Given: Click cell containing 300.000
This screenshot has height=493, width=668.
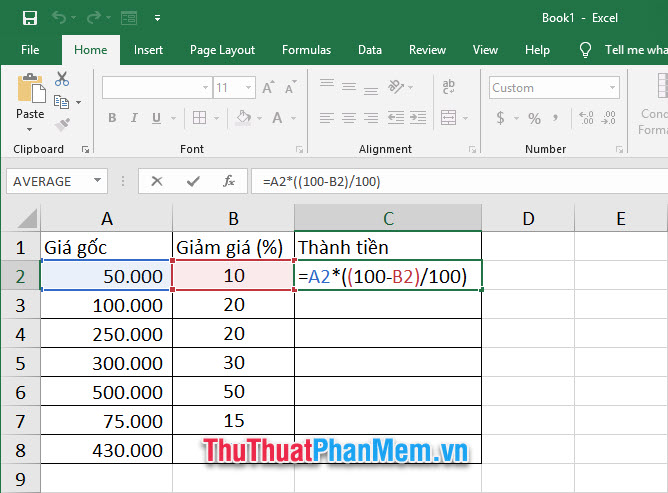Looking at the screenshot, I should click(x=107, y=363).
